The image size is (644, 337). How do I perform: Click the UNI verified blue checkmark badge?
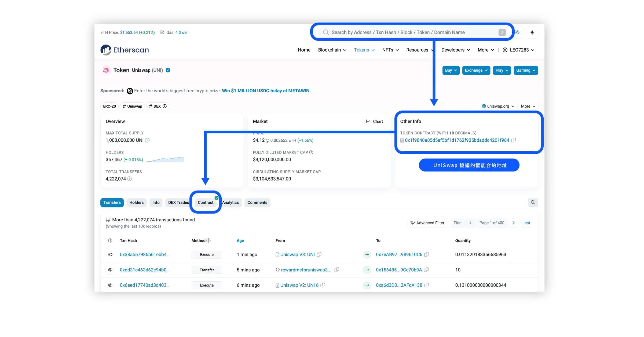(x=168, y=70)
